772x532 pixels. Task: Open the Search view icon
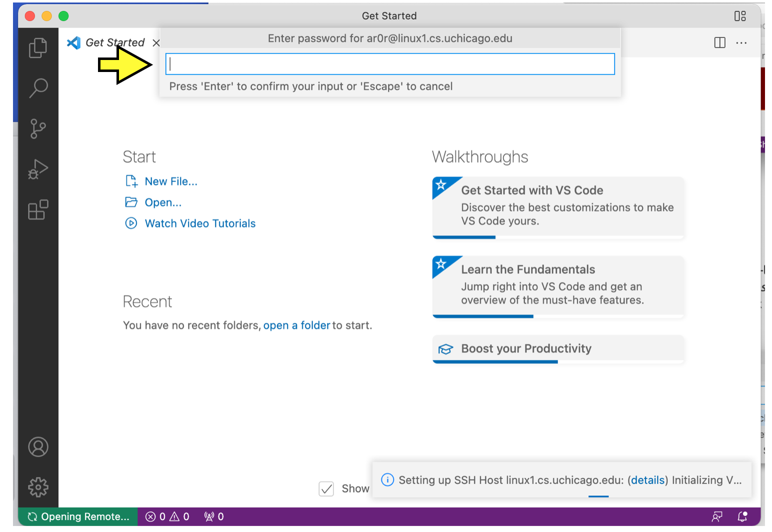point(38,88)
